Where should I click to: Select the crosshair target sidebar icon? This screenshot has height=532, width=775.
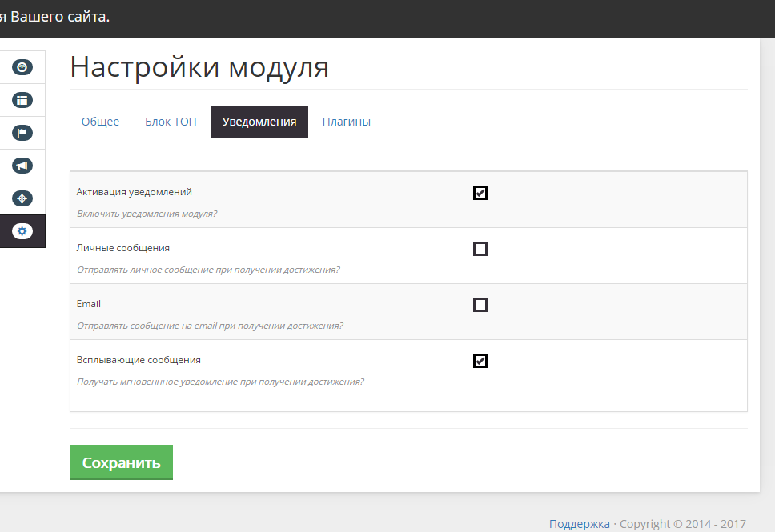[x=22, y=198]
